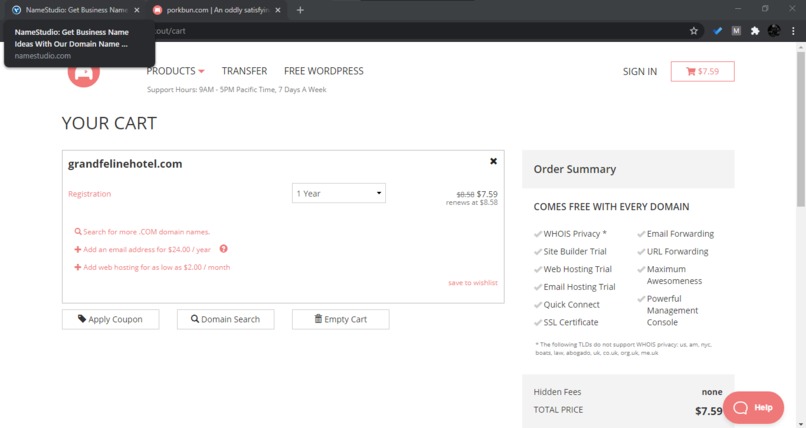The width and height of the screenshot is (806, 428).
Task: Click the URL Forwarding feature text
Action: coord(677,251)
